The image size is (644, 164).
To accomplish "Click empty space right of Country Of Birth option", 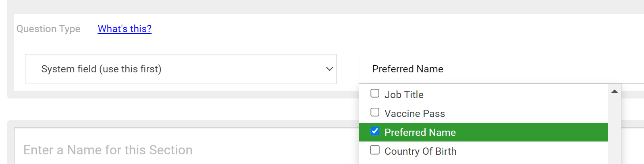I will 532,152.
